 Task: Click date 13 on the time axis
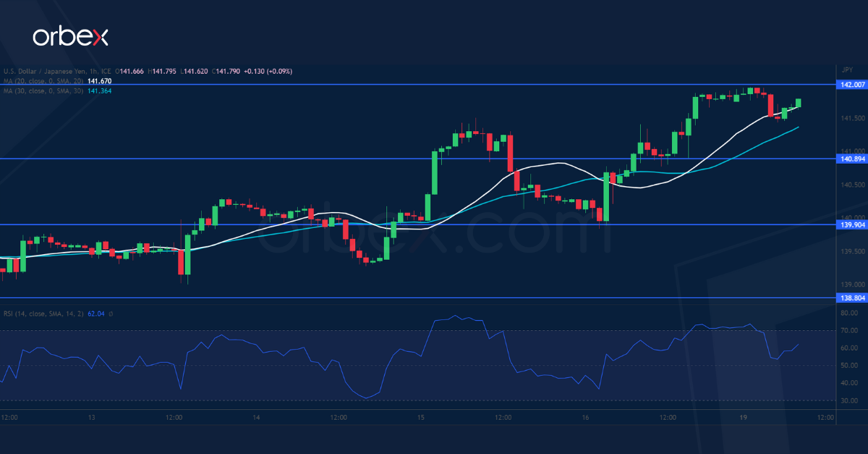pos(92,418)
